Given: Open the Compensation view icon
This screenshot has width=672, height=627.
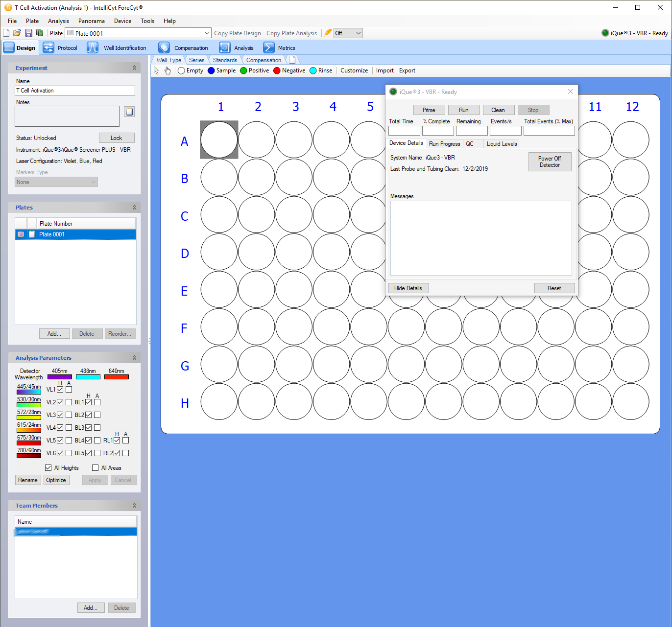Looking at the screenshot, I should 164,48.
